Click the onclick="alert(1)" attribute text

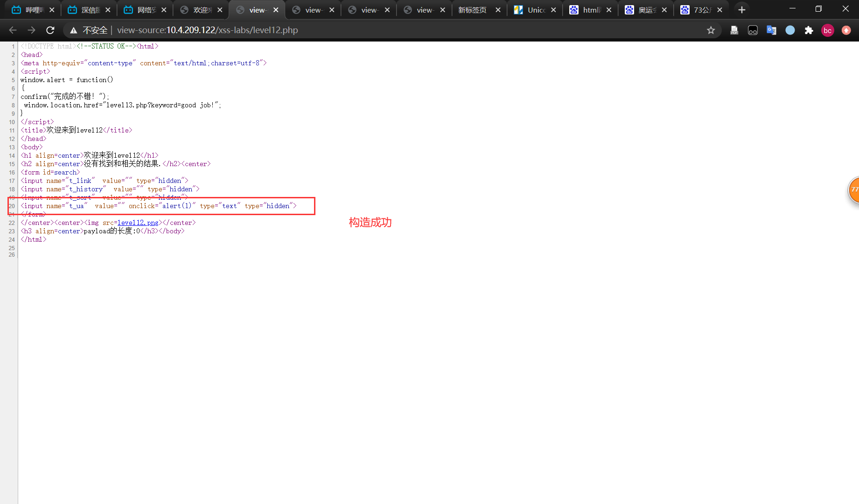[162, 206]
